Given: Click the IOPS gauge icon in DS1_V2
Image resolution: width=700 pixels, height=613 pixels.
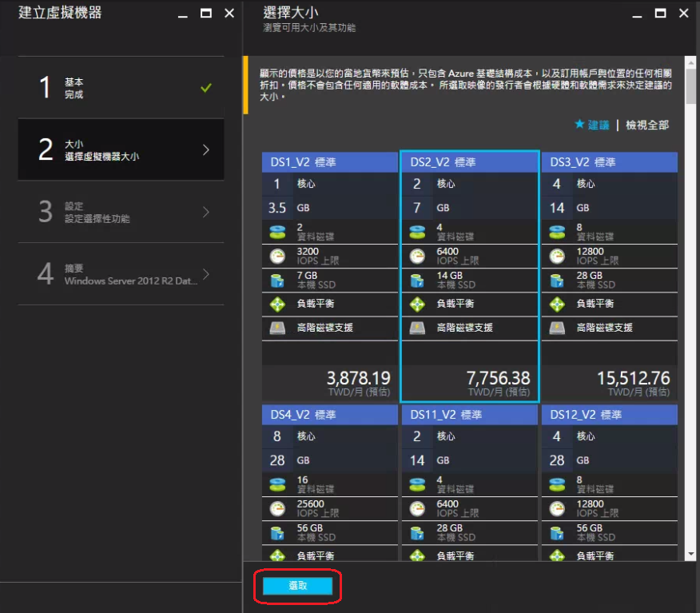Looking at the screenshot, I should point(277,257).
